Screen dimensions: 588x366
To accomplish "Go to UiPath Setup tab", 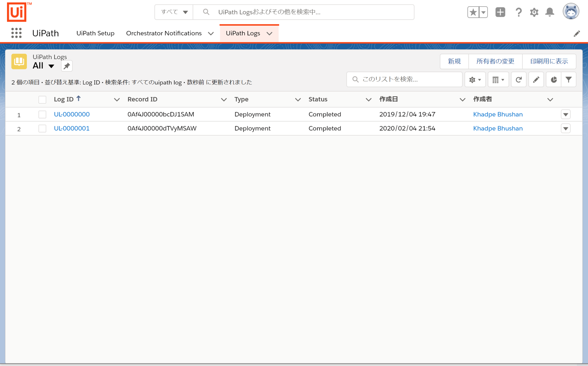I will (95, 33).
